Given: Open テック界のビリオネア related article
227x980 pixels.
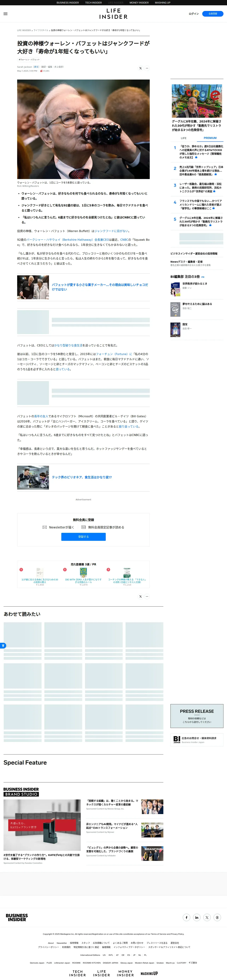Looking at the screenshot, I should pyautogui.click(x=83, y=477).
